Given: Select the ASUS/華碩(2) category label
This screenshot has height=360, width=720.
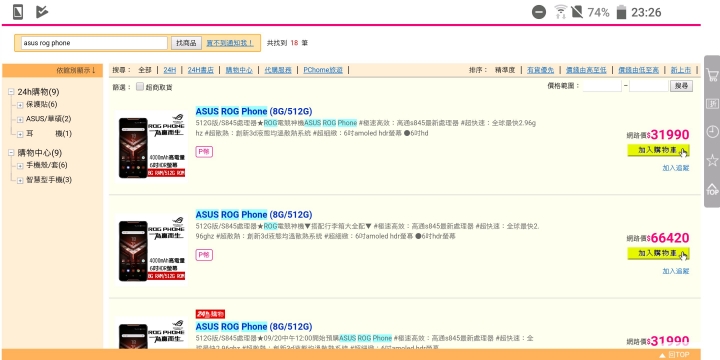Looking at the screenshot, I should [x=49, y=119].
